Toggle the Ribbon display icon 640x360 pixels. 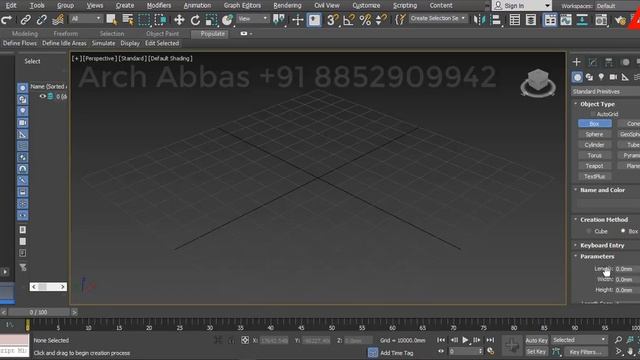click(550, 20)
